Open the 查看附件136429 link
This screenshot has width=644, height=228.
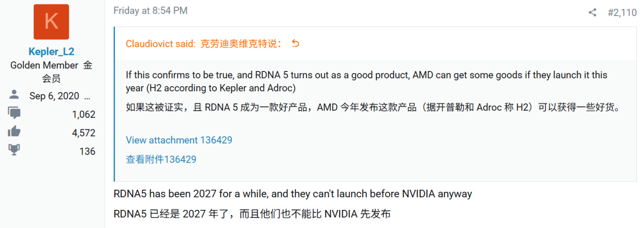[161, 159]
